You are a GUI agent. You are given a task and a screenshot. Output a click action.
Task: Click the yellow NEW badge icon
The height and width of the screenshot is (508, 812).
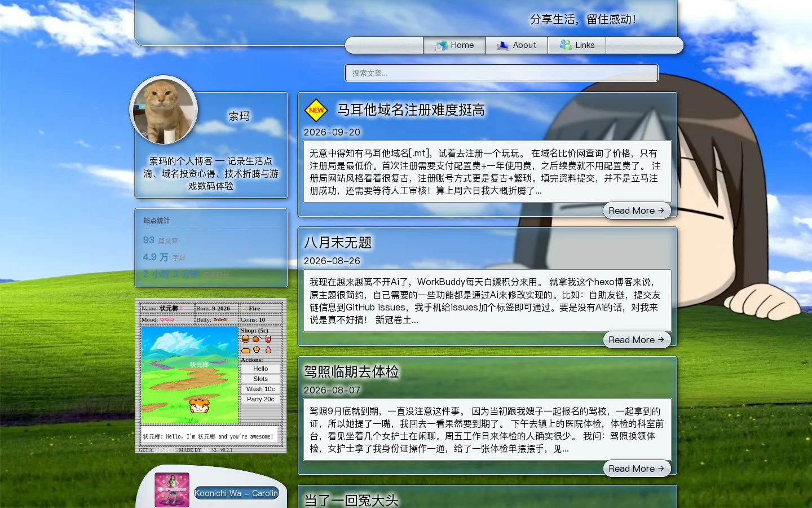coord(316,110)
